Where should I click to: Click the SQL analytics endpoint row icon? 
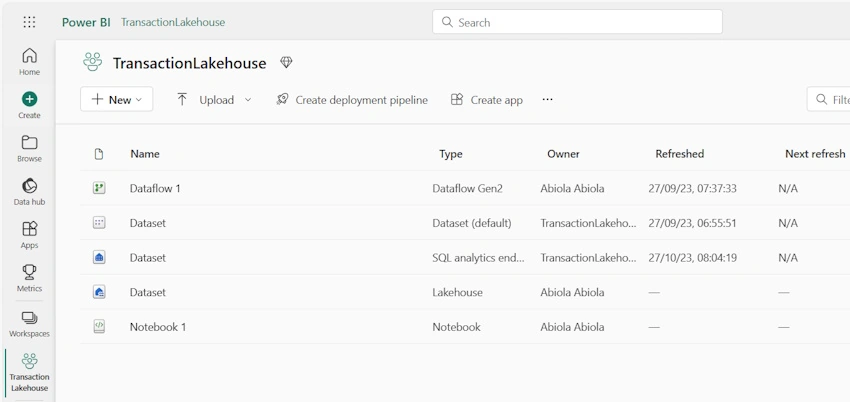coord(99,257)
